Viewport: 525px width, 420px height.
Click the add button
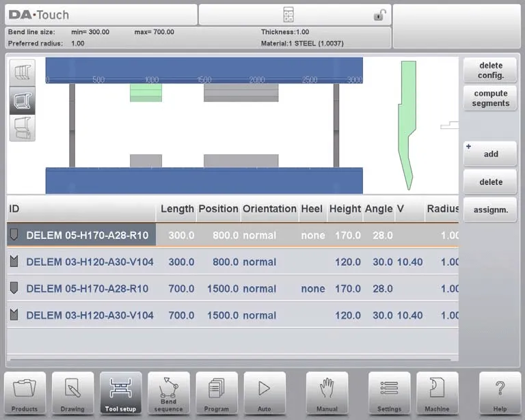pos(490,154)
